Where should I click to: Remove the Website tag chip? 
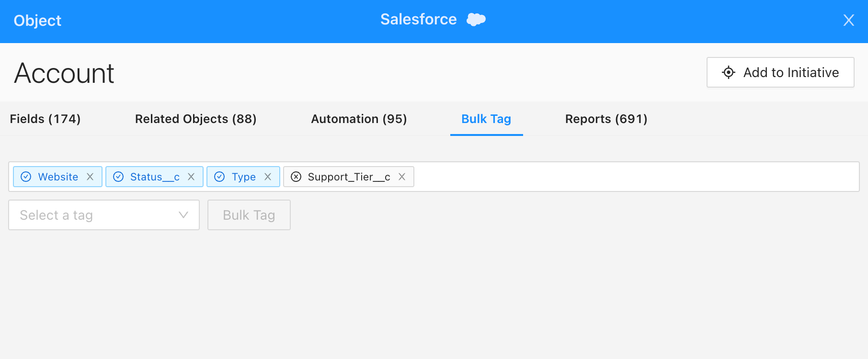click(90, 177)
